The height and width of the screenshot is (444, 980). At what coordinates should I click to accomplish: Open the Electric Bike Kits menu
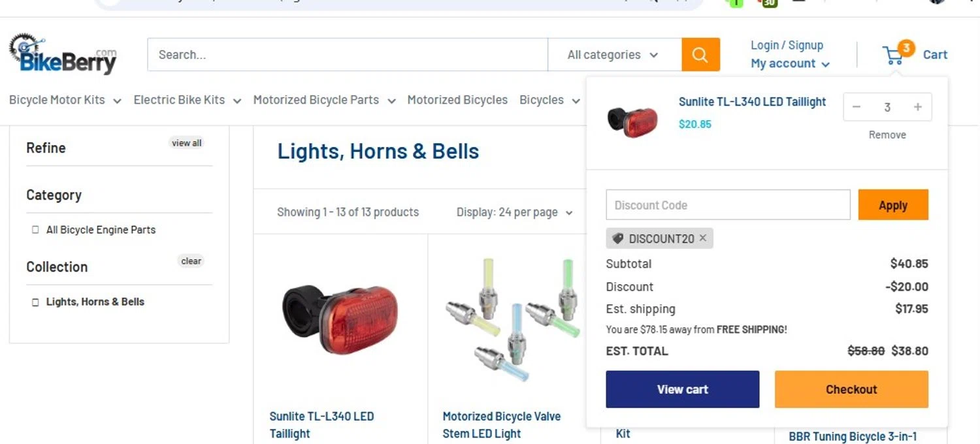188,100
